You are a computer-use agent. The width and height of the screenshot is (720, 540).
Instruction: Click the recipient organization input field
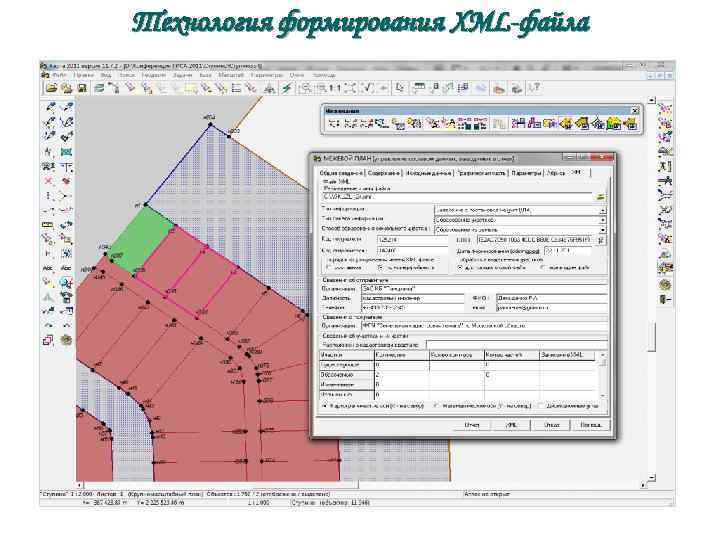[484, 326]
